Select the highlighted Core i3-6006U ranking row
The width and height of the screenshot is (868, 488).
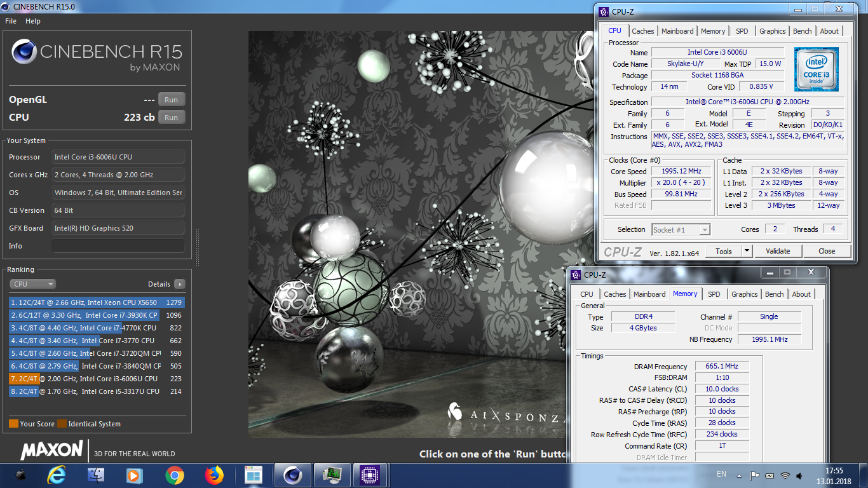click(96, 379)
